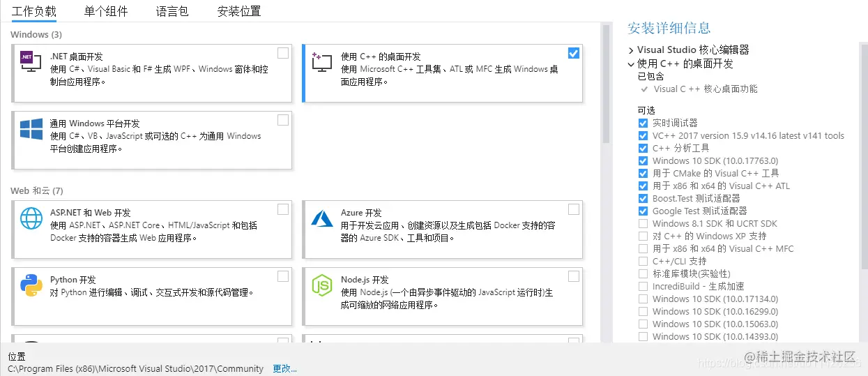
Task: Switch to the 工作负载 tab
Action: coord(34,11)
